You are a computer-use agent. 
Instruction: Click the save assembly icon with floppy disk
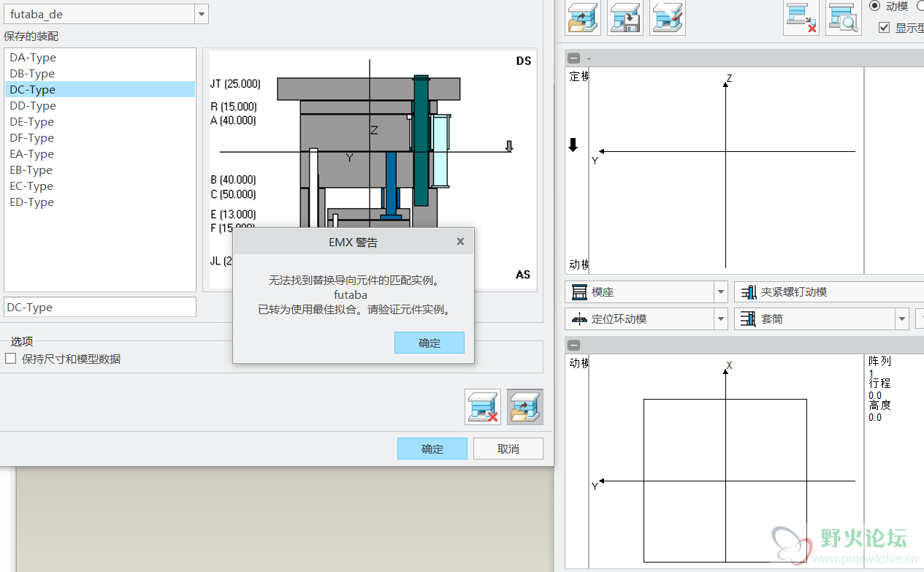pos(625,18)
